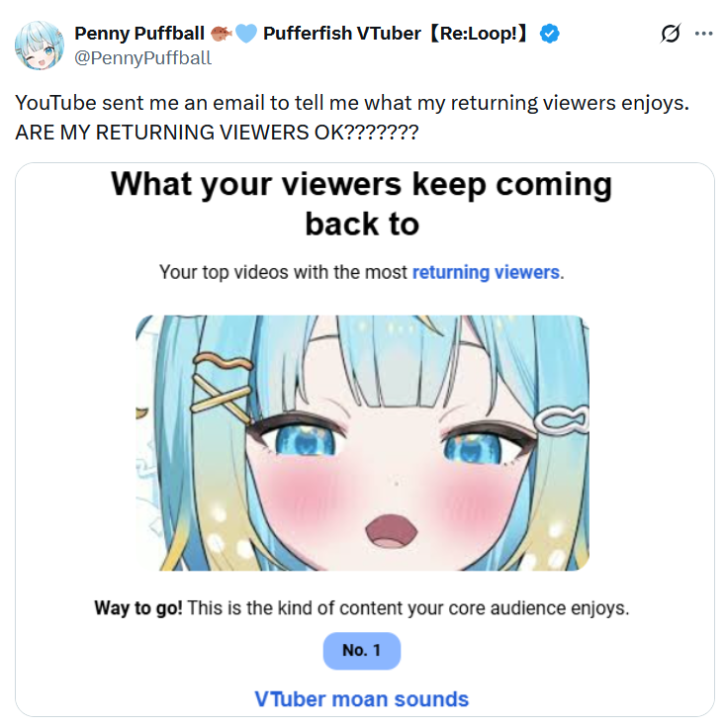Click 'Pufferfish VTuber【Re:Loop!】' name text
This screenshot has height=728, width=725.
tap(397, 34)
